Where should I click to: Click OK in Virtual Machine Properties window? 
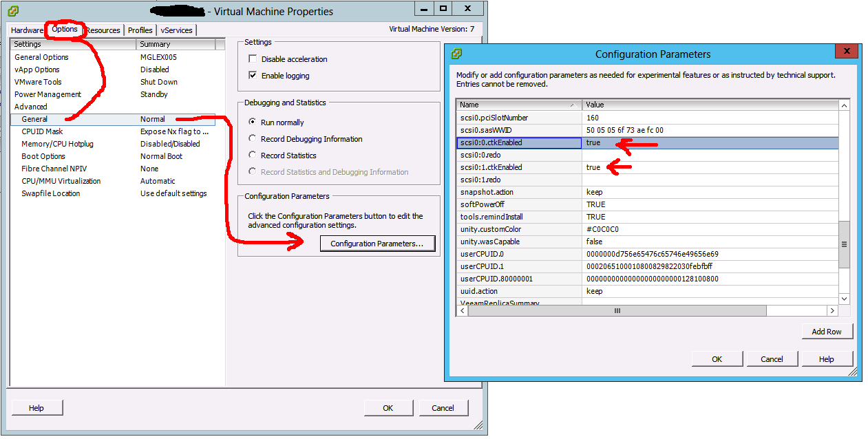[388, 408]
